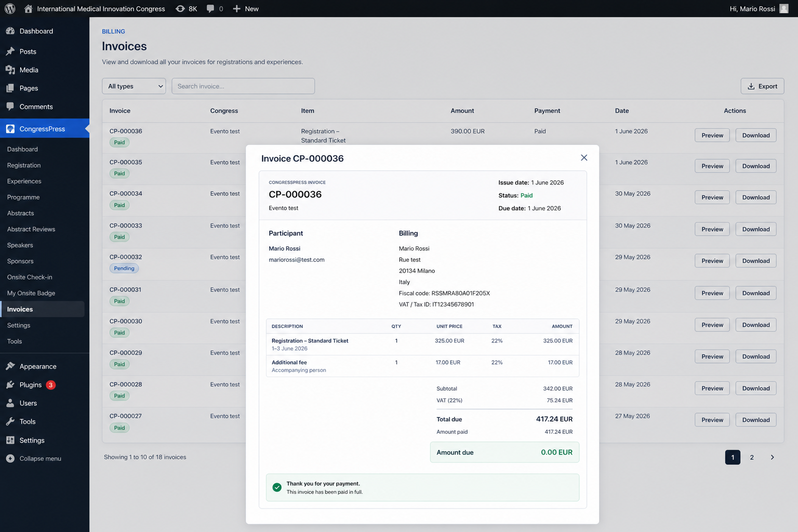Open CongressPress Tools submenu item
Viewport: 798px width, 532px height.
15,341
